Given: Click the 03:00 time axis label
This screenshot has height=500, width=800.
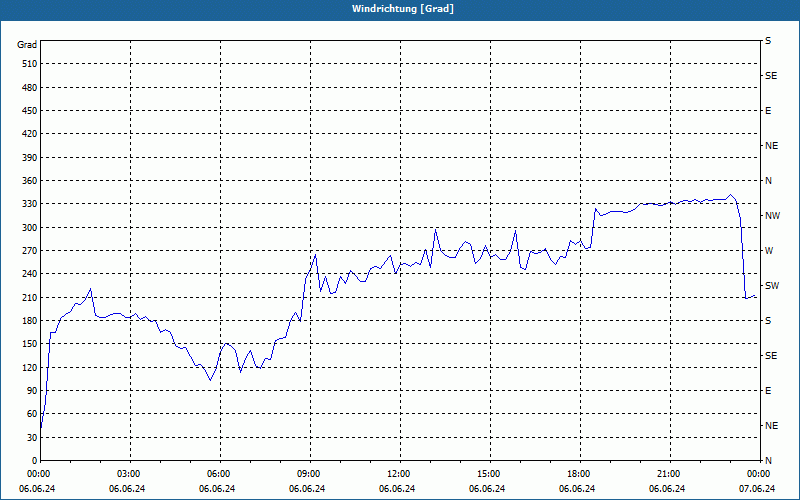Looking at the screenshot, I should 130,473.
